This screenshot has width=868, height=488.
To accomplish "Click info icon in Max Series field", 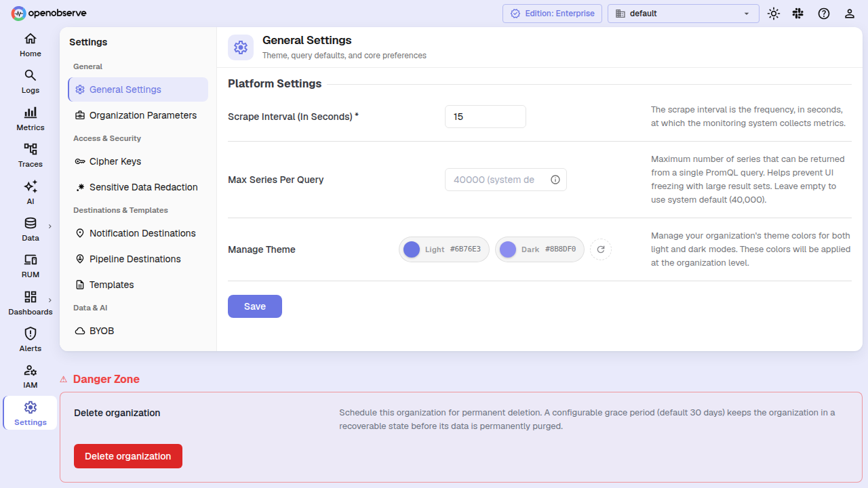I will [555, 180].
